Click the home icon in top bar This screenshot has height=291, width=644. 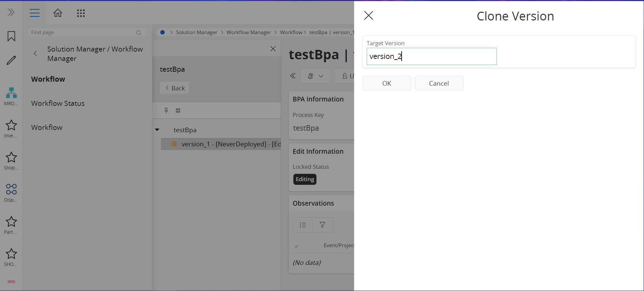coord(58,13)
